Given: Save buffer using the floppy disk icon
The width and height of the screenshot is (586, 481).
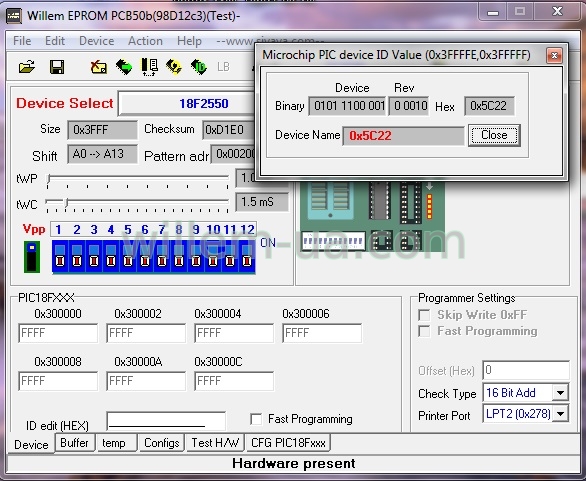Looking at the screenshot, I should [x=57, y=67].
